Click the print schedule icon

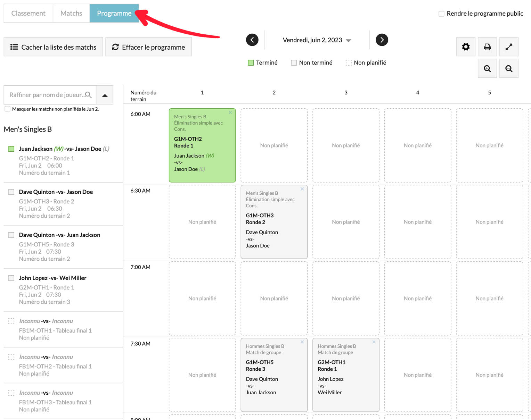pos(487,47)
